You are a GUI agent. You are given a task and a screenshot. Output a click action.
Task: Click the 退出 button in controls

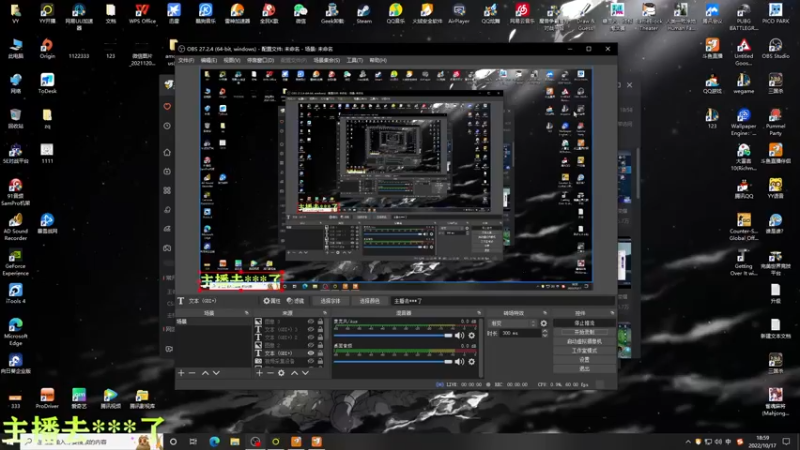pyautogui.click(x=584, y=368)
